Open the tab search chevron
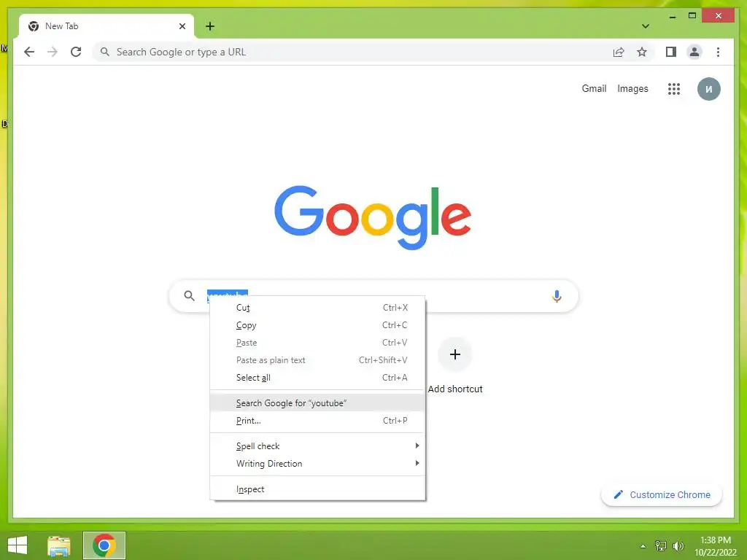This screenshot has height=560, width=747. pyautogui.click(x=645, y=26)
